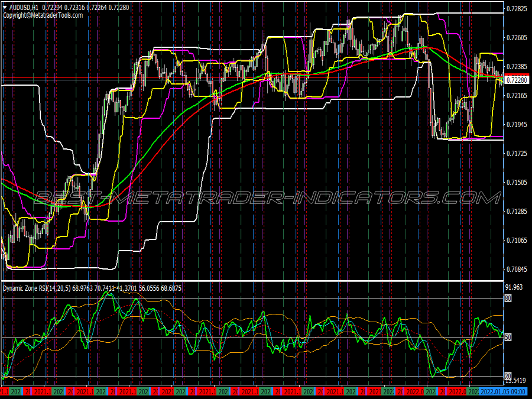Click price axis label 0.72825
This screenshot has height=399, width=532.
point(517,9)
